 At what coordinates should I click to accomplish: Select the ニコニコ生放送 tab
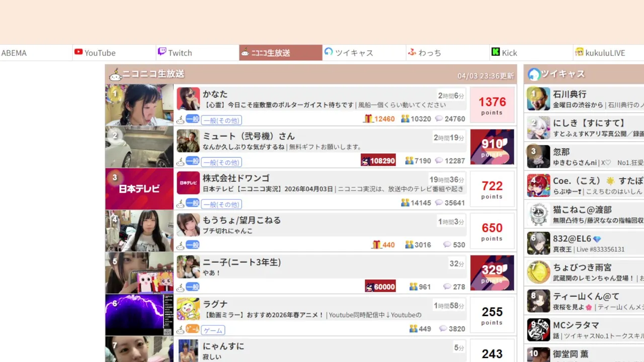pyautogui.click(x=281, y=53)
